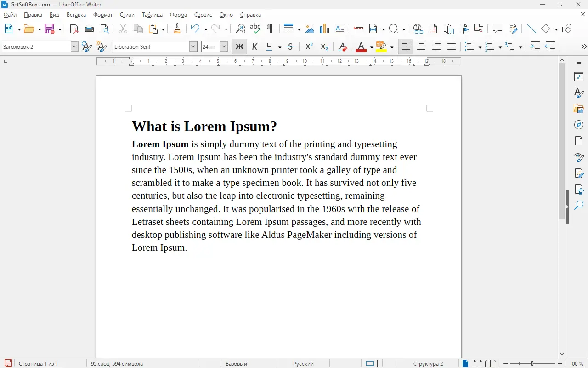Insert a chart from toolbar
588x368 pixels.
pos(324,29)
